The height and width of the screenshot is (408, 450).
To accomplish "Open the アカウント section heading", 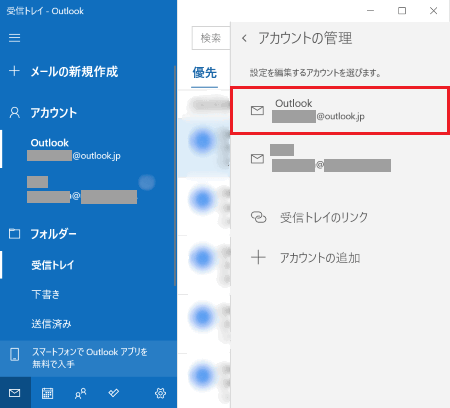I will (x=54, y=113).
